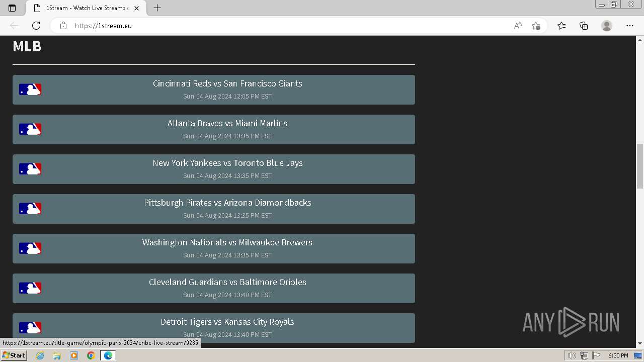
Task: Click MLB logo beside New York Yankees game
Action: tap(30, 169)
